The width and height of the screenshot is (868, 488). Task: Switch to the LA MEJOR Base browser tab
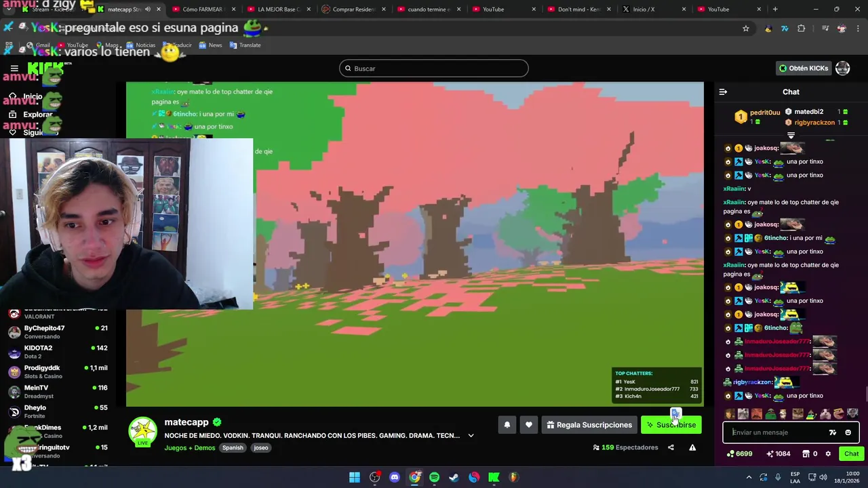pos(277,9)
